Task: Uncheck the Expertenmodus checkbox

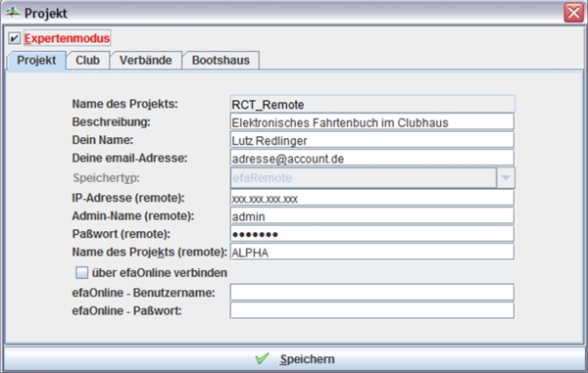Action: tap(15, 38)
